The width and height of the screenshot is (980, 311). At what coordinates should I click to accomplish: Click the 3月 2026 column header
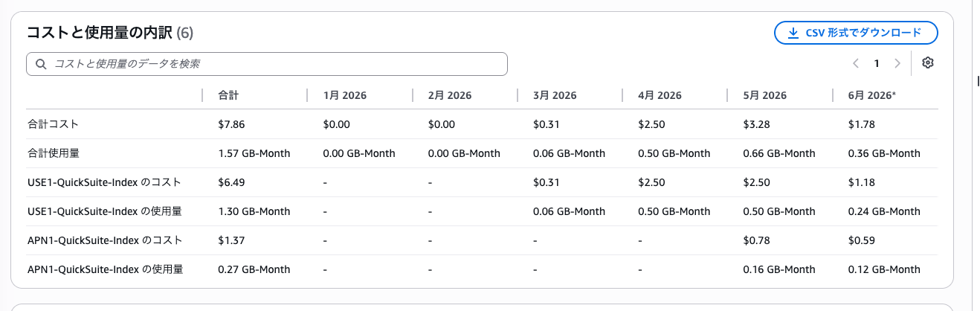coord(555,95)
